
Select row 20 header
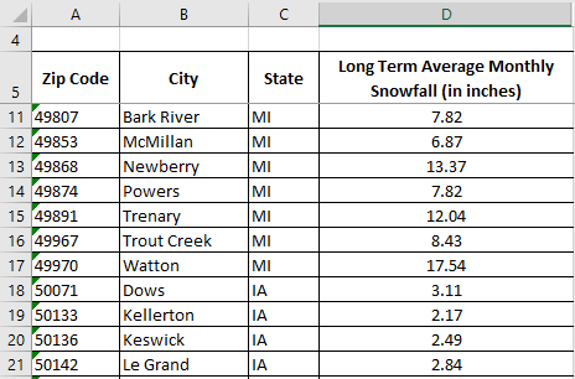[15, 339]
